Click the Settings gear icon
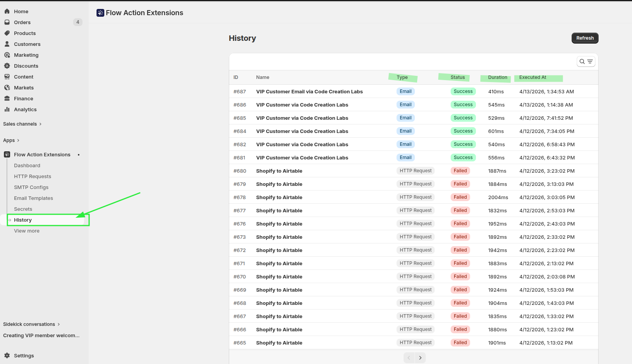 [x=7, y=355]
